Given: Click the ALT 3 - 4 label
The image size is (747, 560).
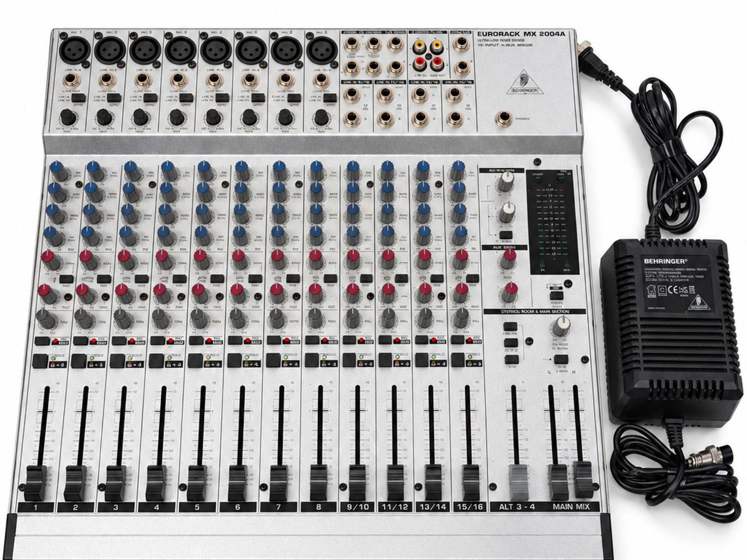Looking at the screenshot, I should [517, 507].
